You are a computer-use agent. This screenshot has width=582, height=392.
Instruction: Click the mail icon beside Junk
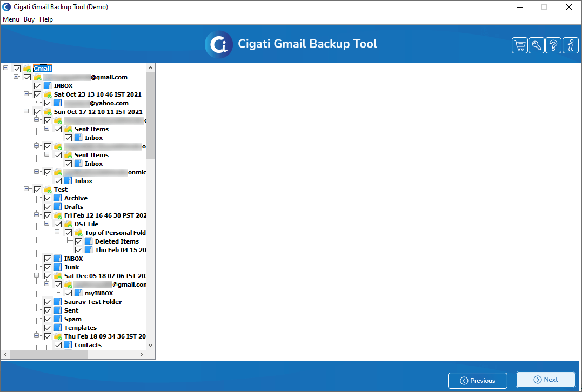[58, 267]
